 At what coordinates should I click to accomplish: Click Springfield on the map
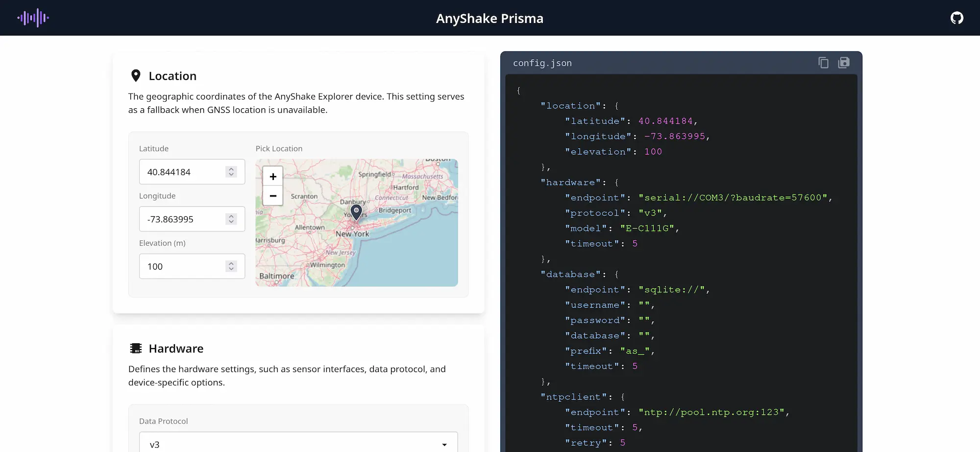[x=375, y=174]
